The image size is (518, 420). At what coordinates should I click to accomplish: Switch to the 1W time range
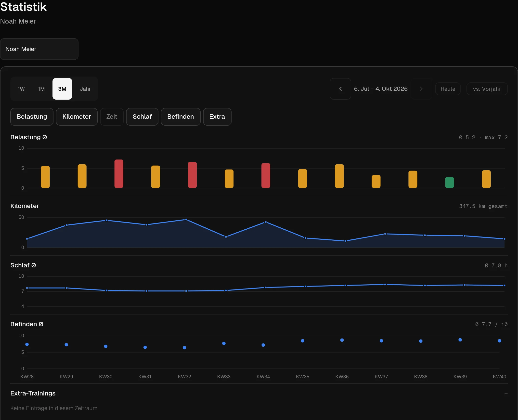click(x=21, y=89)
